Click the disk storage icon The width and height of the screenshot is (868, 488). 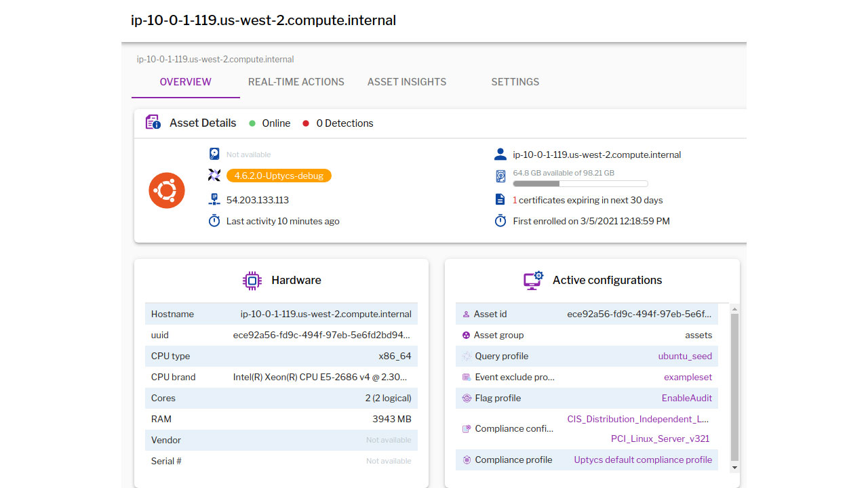point(500,177)
